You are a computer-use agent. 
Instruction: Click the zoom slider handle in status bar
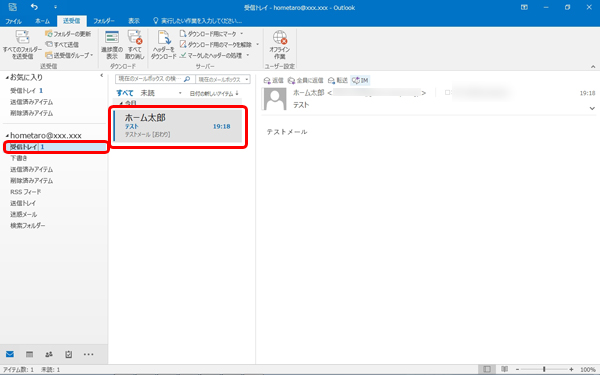(544, 369)
